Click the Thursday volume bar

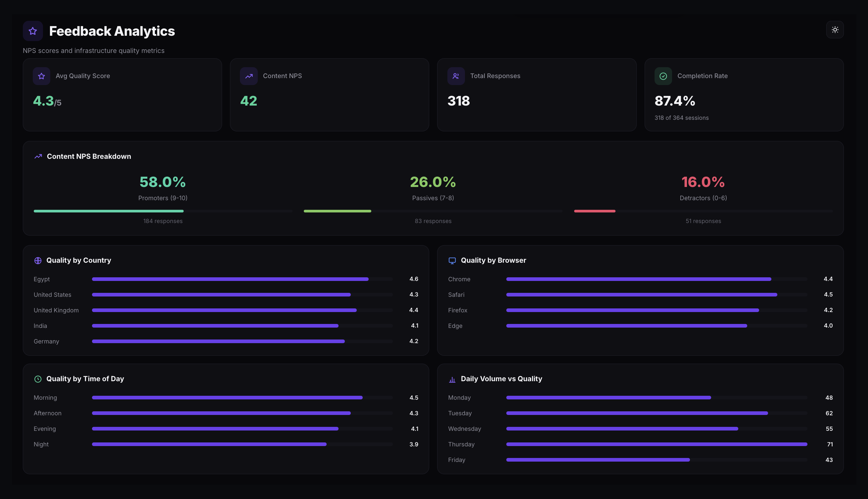point(657,444)
